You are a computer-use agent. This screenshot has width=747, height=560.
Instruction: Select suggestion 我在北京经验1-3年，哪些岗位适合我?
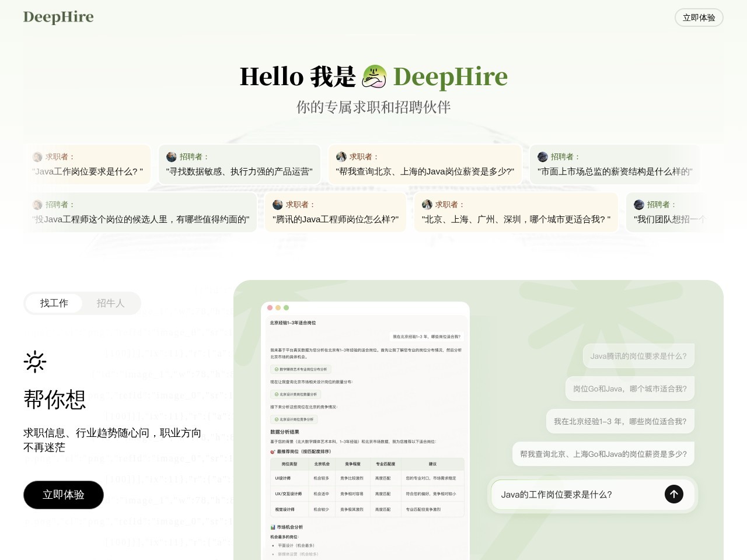[x=620, y=421]
